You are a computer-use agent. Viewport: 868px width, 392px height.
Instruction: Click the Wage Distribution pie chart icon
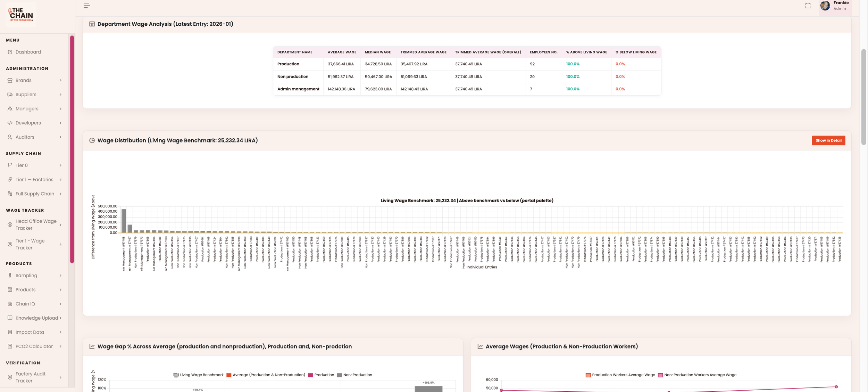pos(92,140)
